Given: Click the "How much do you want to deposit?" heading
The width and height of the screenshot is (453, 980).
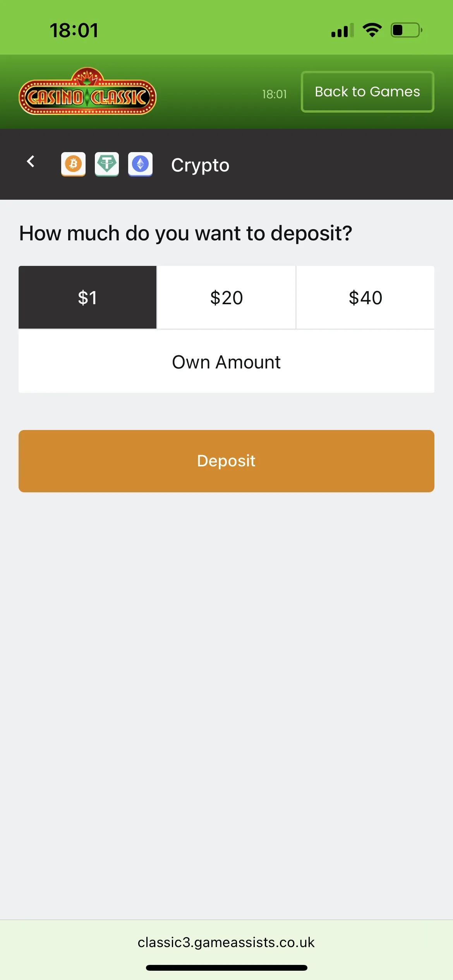Looking at the screenshot, I should point(186,233).
